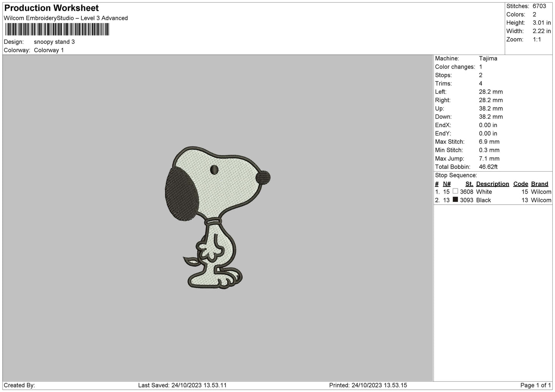
Task: Click the Trims value 4
Action: pyautogui.click(x=481, y=84)
